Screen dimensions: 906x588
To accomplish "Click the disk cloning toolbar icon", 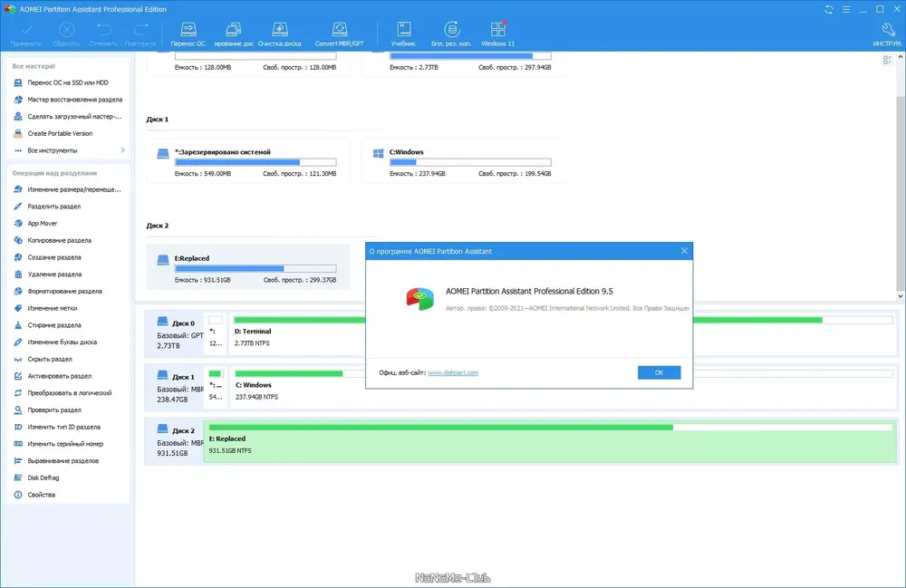I will click(234, 34).
